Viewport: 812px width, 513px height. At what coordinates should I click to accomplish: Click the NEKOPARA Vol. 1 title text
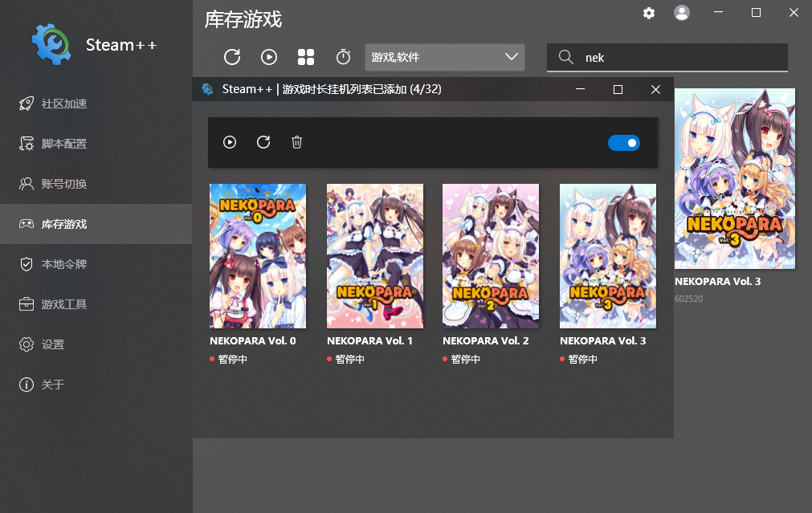pyautogui.click(x=369, y=341)
